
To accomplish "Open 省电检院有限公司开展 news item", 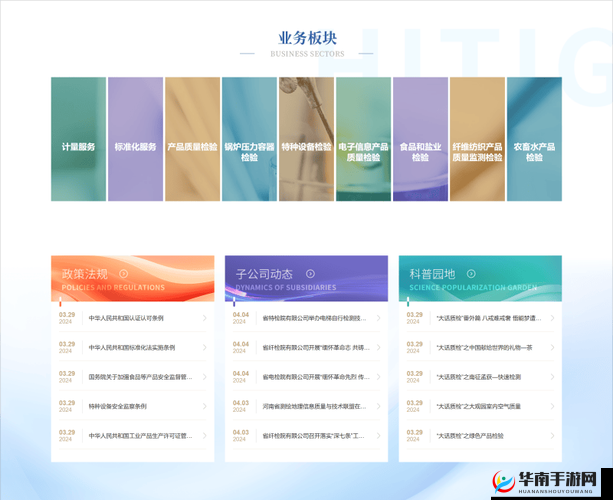I will 316,377.
